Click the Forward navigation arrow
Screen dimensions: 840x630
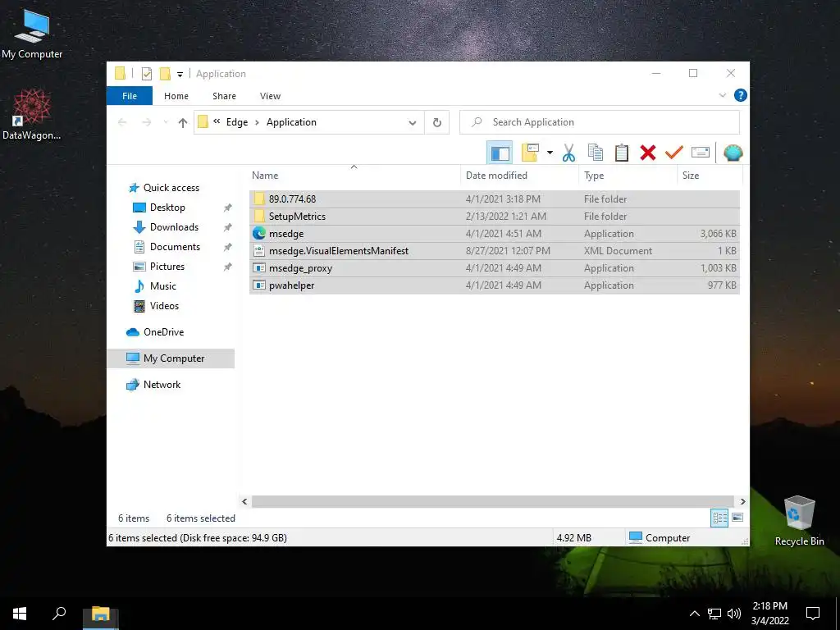[146, 123]
